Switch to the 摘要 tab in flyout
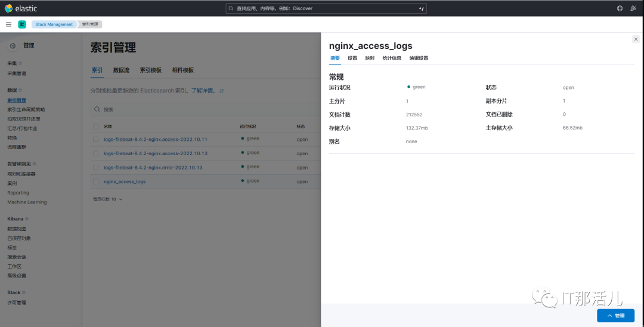 pyautogui.click(x=335, y=58)
